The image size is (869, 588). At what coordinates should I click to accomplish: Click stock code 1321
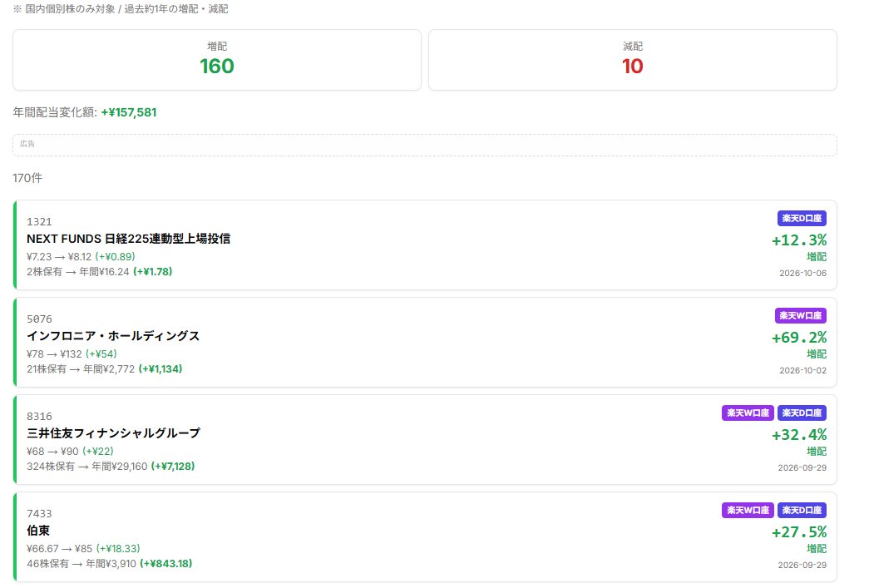pyautogui.click(x=39, y=222)
